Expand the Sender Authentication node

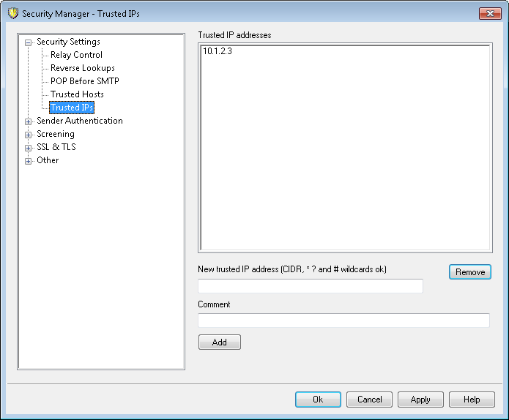click(29, 121)
